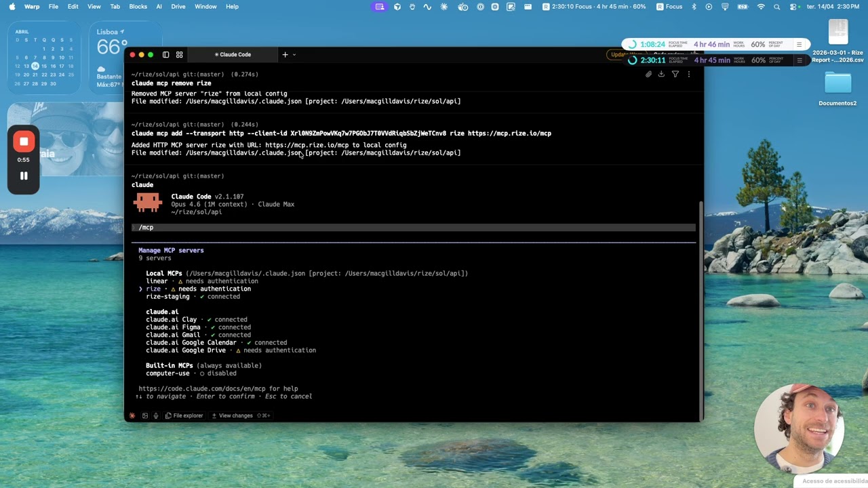The image size is (868, 488).
Task: Stop the screen recording red button
Action: click(x=24, y=142)
